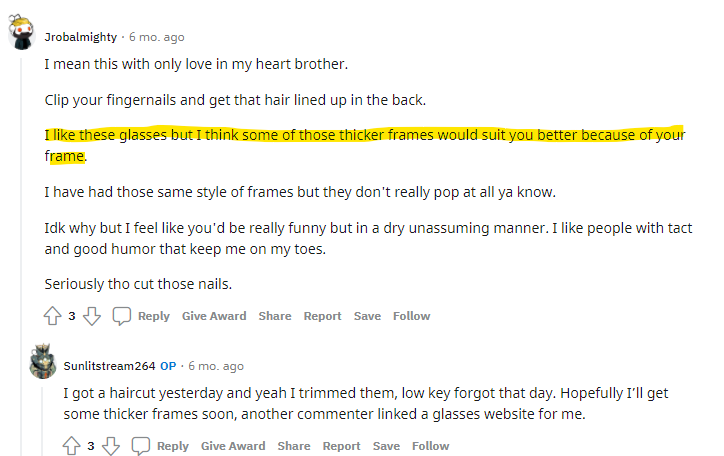Share Sunlitstream264's reply
Image resolution: width=724 pixels, height=456 pixels.
coord(294,446)
